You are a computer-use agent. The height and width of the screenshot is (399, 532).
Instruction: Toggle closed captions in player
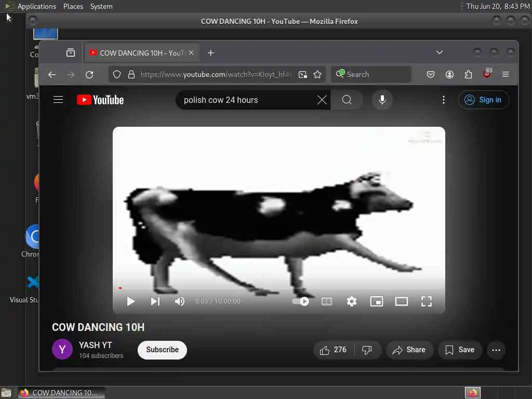pyautogui.click(x=326, y=301)
